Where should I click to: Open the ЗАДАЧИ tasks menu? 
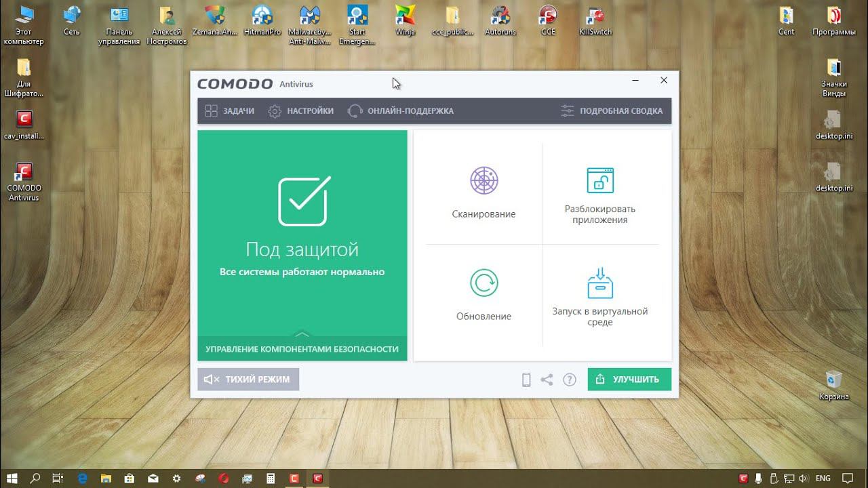[230, 111]
